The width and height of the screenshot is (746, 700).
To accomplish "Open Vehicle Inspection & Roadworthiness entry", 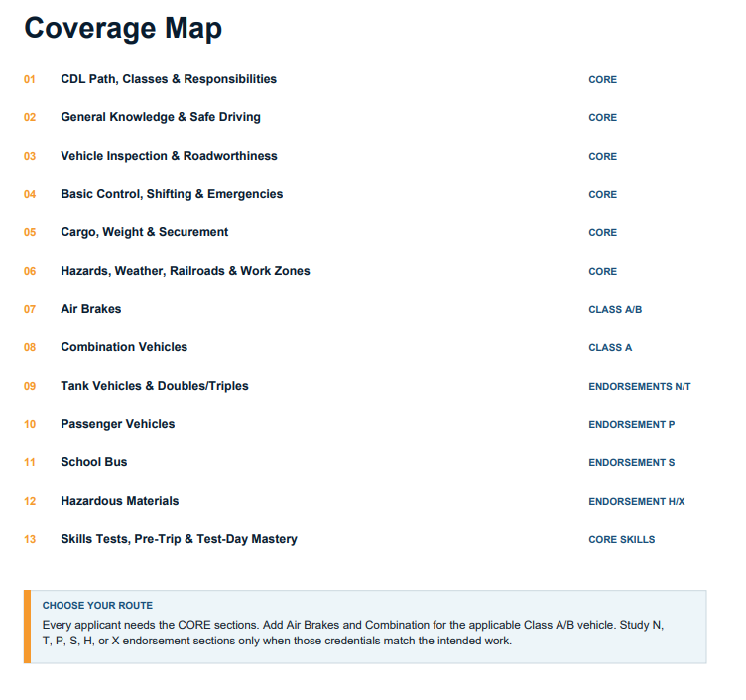I will coord(169,156).
